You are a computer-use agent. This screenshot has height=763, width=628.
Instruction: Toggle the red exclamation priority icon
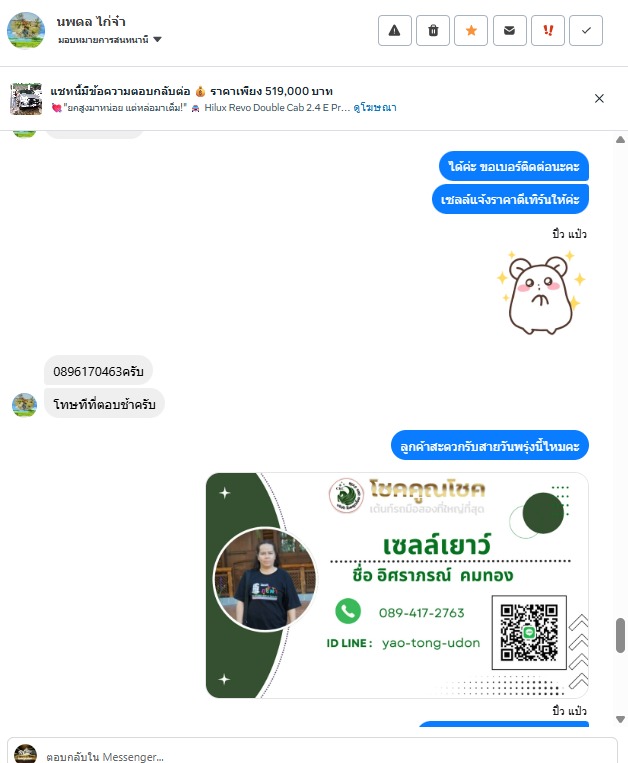click(548, 31)
